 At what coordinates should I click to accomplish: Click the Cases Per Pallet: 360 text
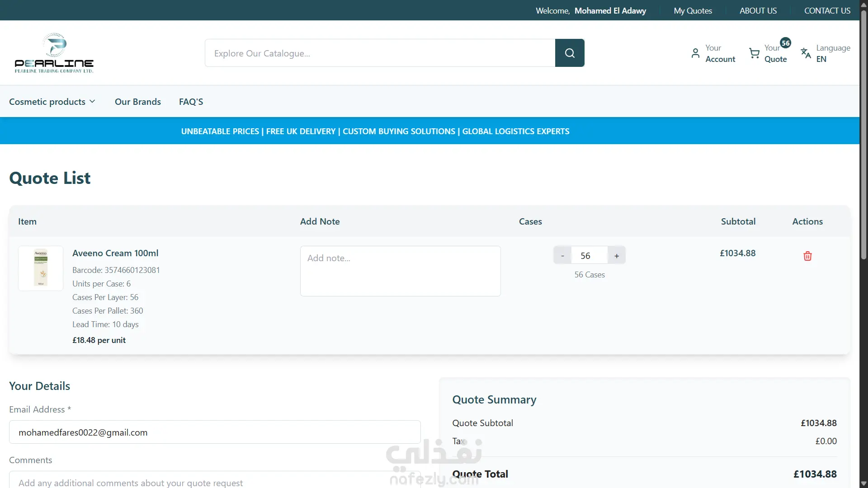[108, 311]
